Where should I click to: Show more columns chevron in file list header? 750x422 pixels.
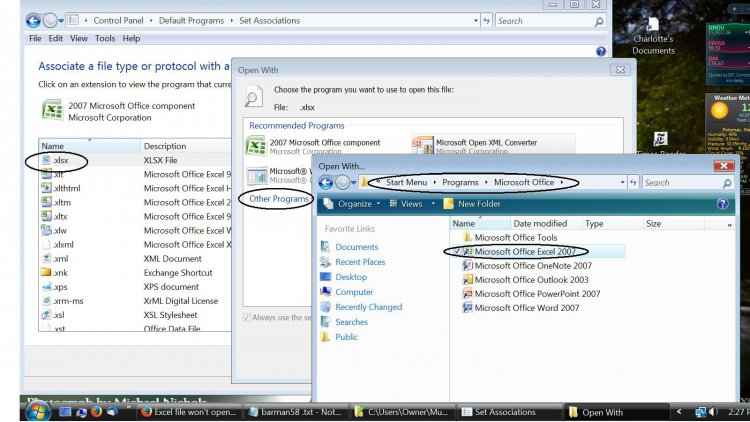click(729, 224)
